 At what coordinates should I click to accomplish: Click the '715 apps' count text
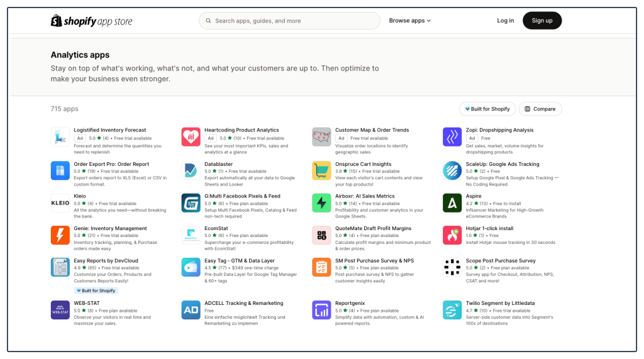pos(64,109)
